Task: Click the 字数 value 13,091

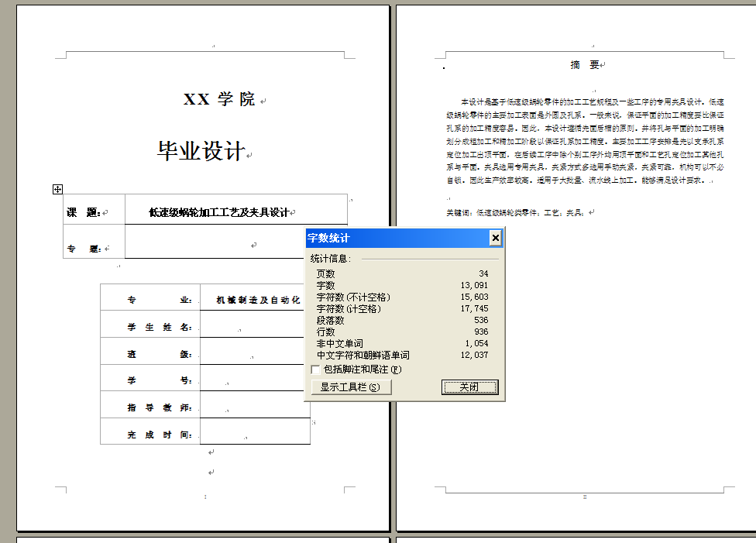Action: (x=474, y=285)
